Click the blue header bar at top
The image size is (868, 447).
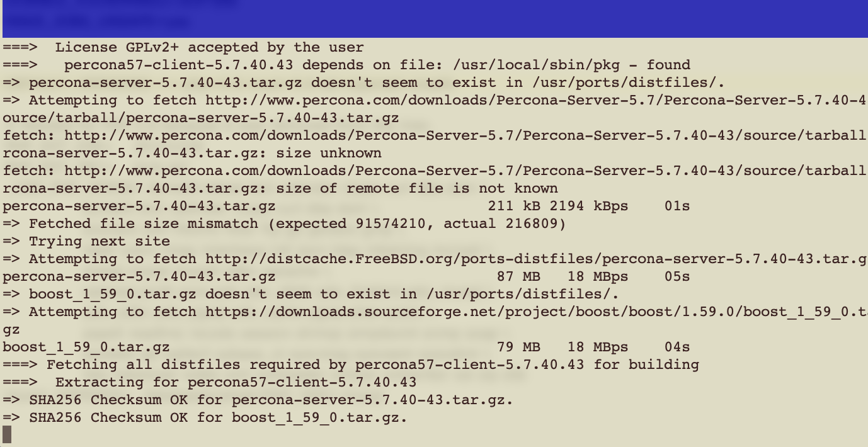(434, 19)
